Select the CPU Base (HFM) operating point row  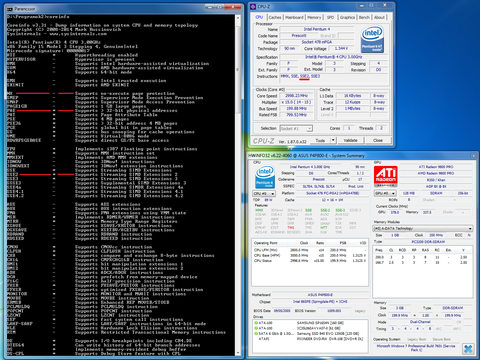click(310, 255)
